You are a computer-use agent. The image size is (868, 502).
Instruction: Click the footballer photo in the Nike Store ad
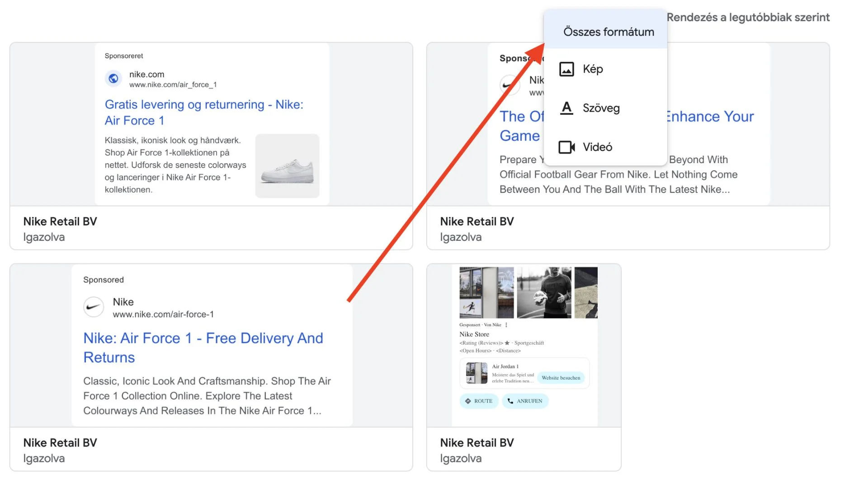(544, 293)
